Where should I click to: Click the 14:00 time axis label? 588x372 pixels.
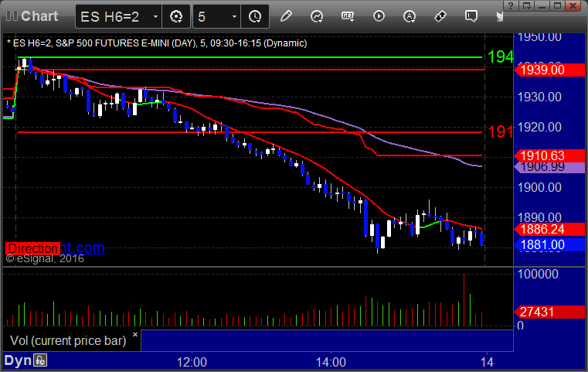(331, 362)
